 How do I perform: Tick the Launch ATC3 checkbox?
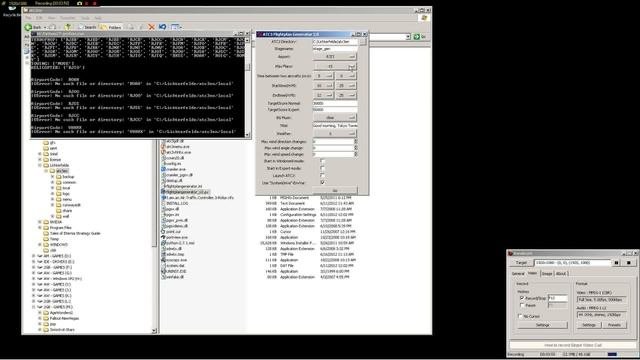point(322,176)
